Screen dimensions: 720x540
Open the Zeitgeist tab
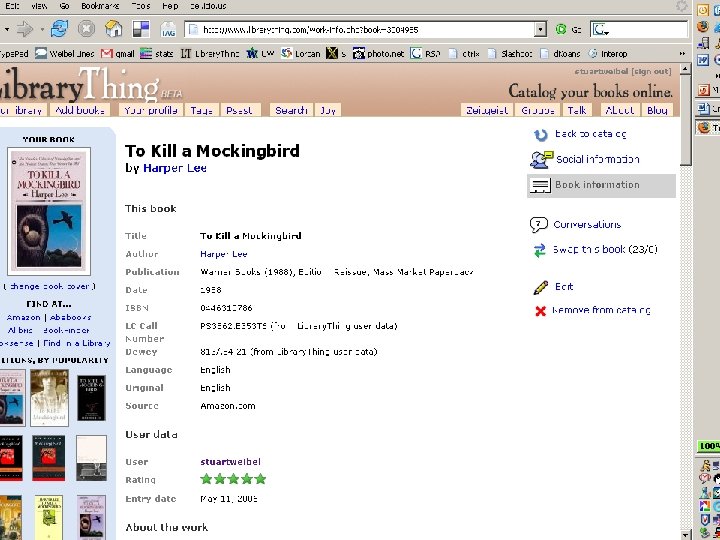tap(487, 110)
